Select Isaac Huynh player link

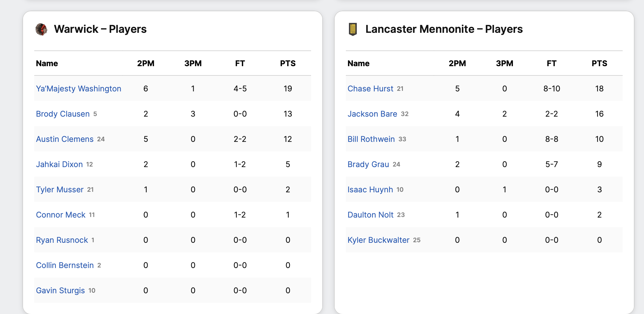[370, 190]
